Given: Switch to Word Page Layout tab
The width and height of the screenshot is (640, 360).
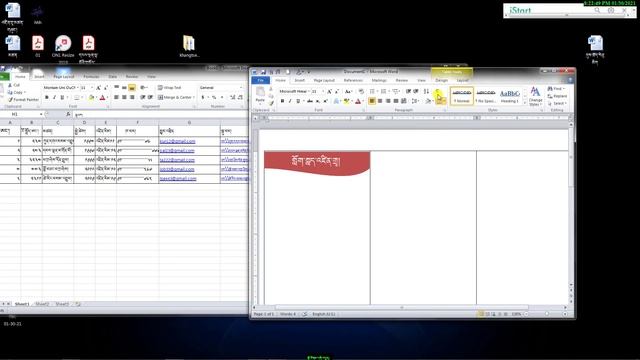Looking at the screenshot, I should click(x=324, y=80).
